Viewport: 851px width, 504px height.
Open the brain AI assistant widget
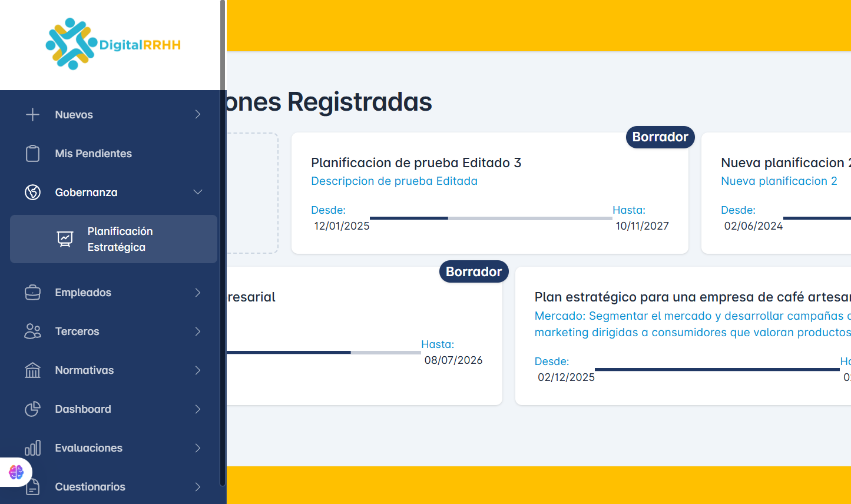[x=16, y=472]
